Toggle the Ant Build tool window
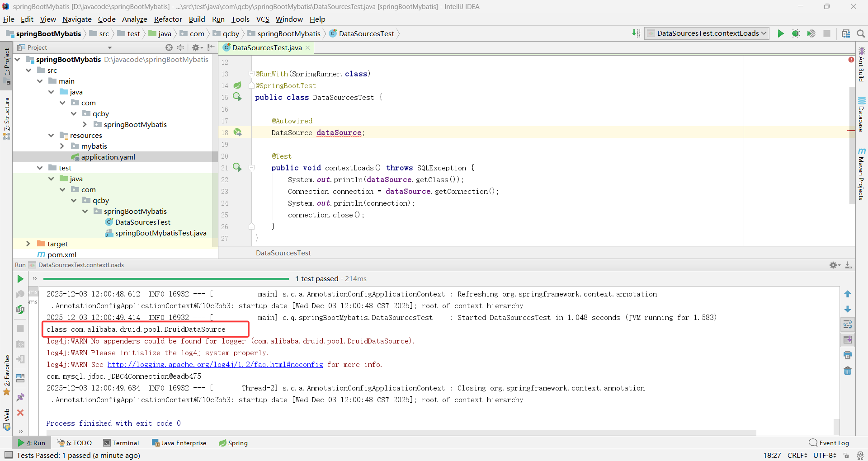 coord(862,65)
